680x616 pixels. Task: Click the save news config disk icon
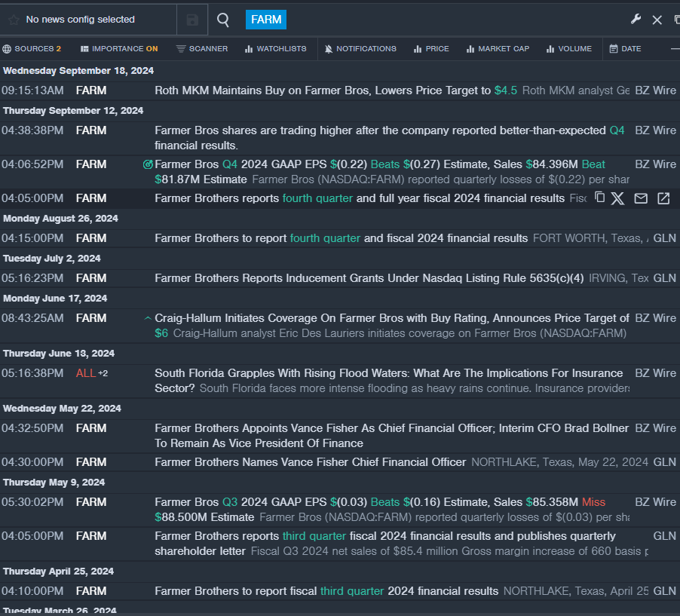(x=192, y=20)
